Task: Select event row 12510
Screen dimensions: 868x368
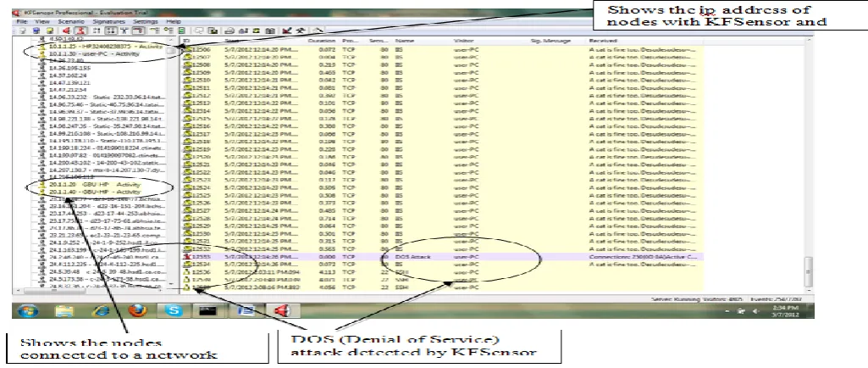Action: [443, 81]
